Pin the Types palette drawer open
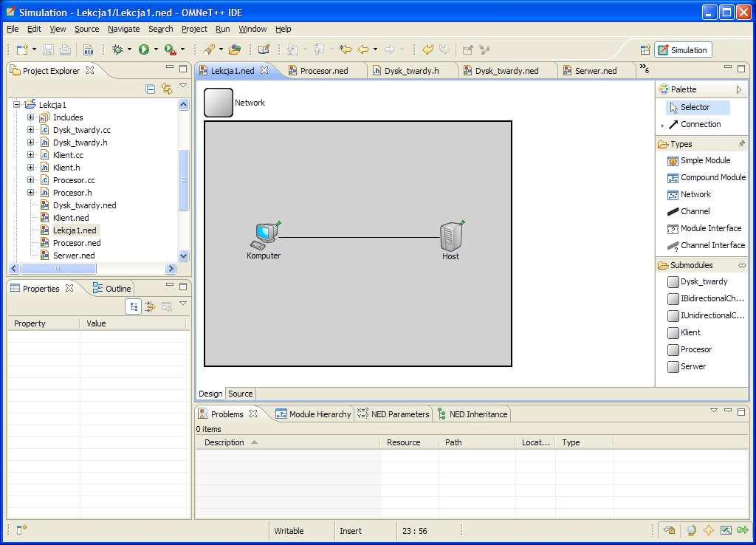This screenshot has width=756, height=545. click(741, 144)
